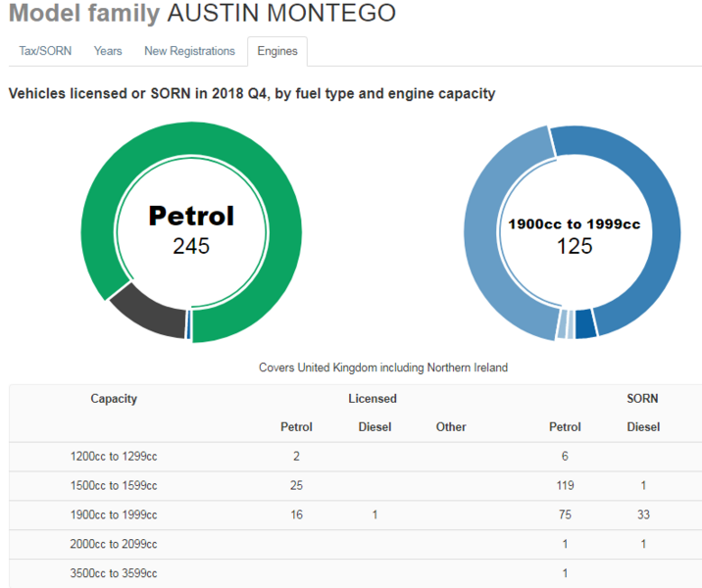
Task: Click licensed petrol value 25 for 1500cc
Action: pos(296,485)
